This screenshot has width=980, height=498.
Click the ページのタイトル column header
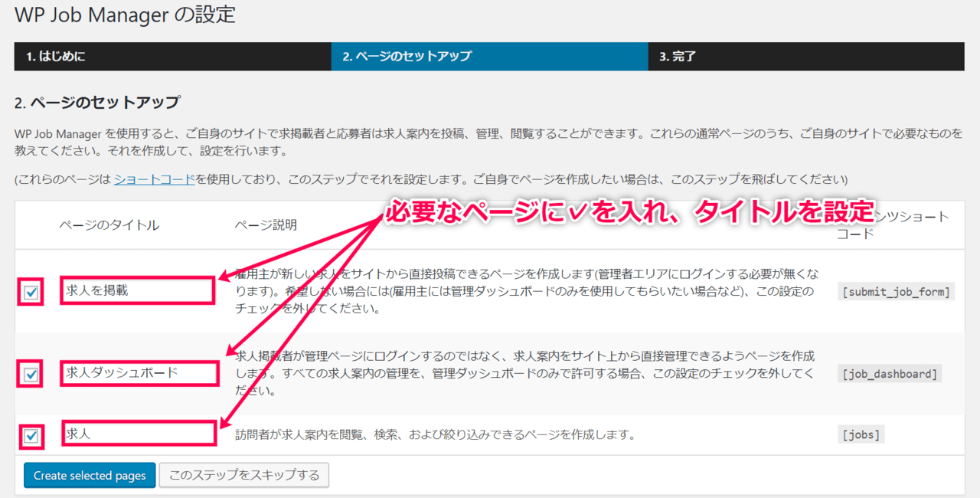click(x=109, y=225)
